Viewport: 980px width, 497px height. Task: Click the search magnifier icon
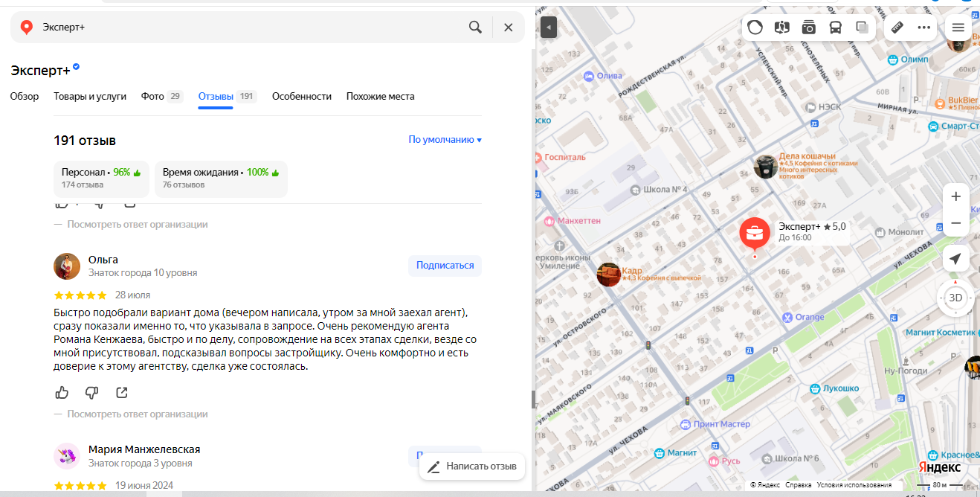tap(475, 28)
